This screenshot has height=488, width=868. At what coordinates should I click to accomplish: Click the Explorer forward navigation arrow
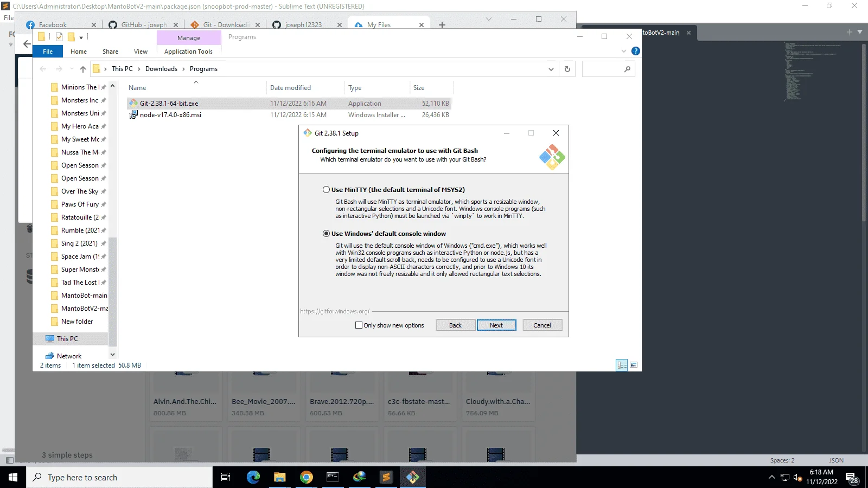[59, 69]
